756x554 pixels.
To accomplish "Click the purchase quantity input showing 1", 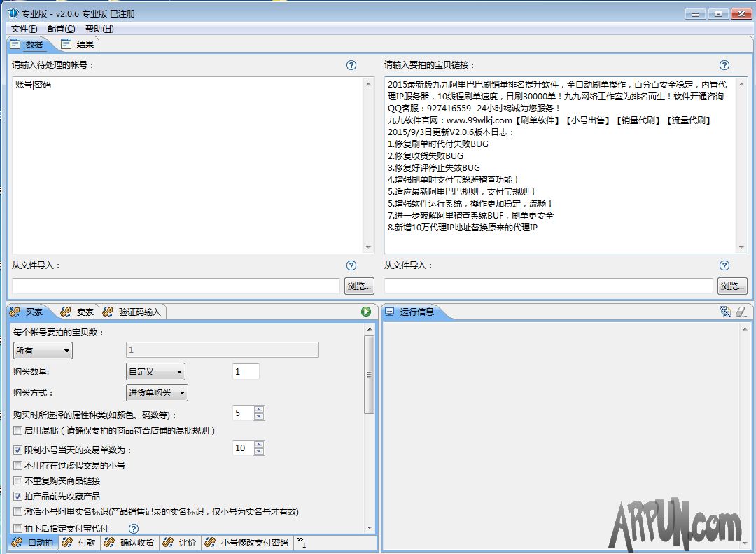I will click(246, 372).
